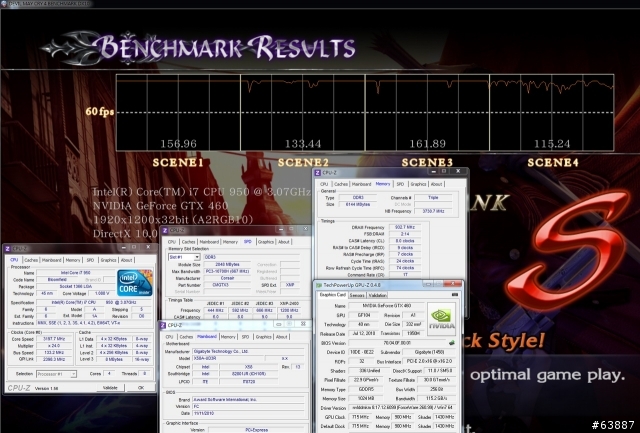Screen dimensions: 640x433
Task: Open the Sensors tab in GPU-Z
Action: (x=357, y=295)
